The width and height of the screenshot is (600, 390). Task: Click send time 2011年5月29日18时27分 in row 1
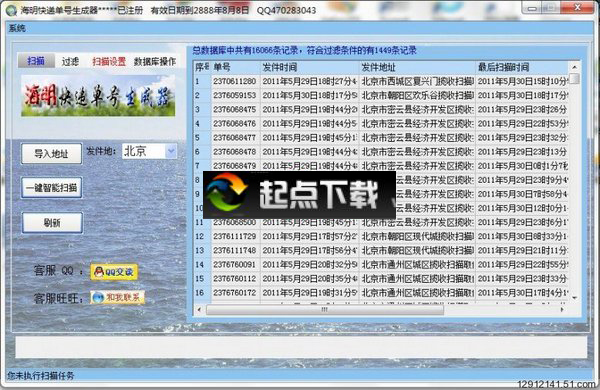click(x=310, y=81)
